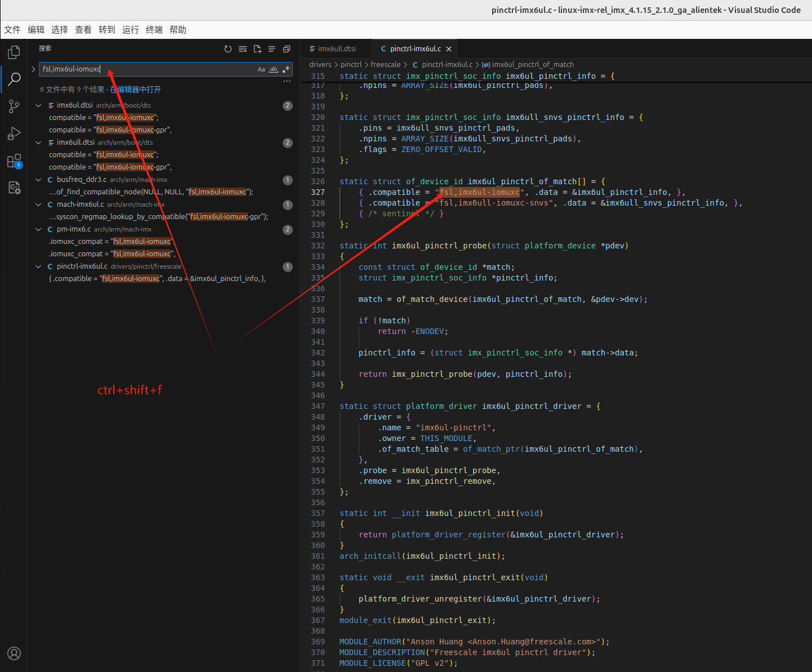Click the drivers breadcrumb segment
This screenshot has width=812, height=672.
pyautogui.click(x=320, y=65)
